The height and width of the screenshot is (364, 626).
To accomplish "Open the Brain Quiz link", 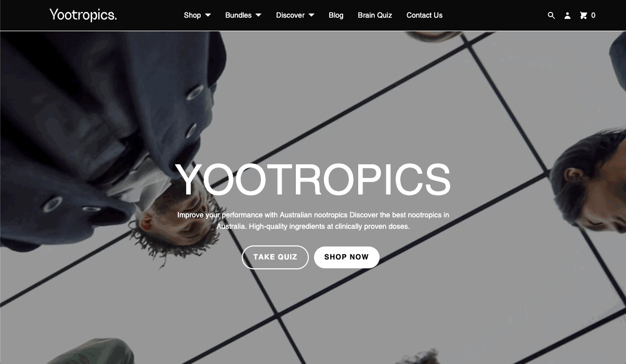I will click(x=375, y=15).
